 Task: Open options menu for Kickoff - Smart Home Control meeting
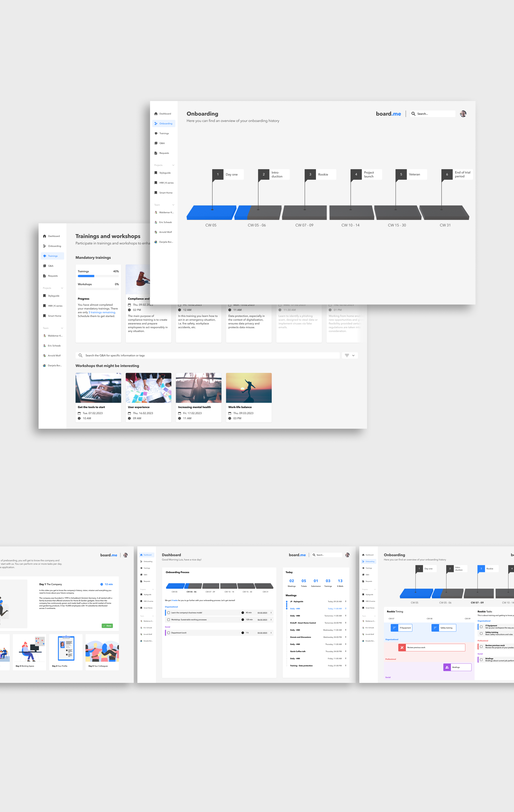pos(345,623)
